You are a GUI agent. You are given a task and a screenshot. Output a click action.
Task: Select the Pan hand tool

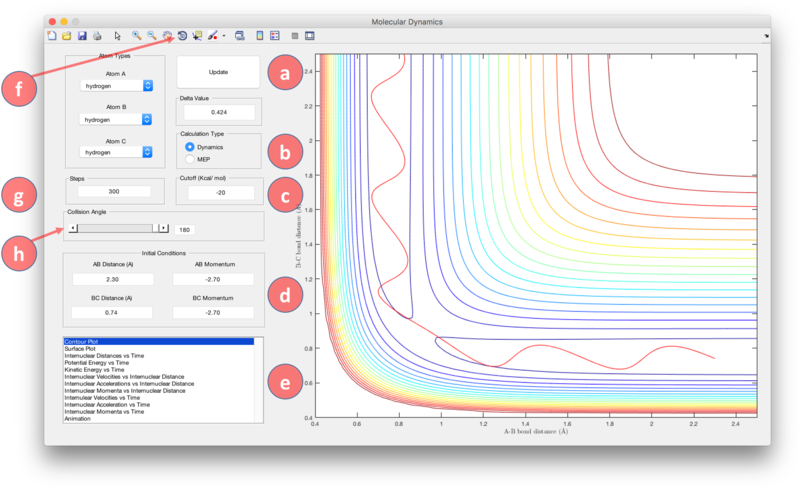coord(166,36)
